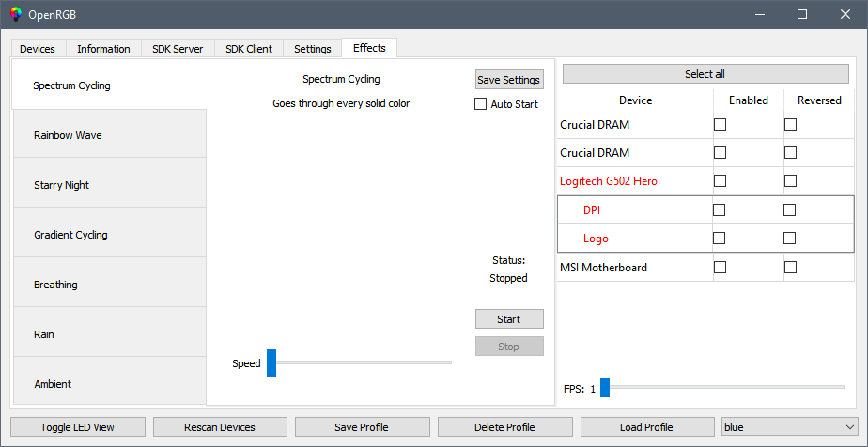Reverse the first Crucial DRAM device
This screenshot has width=868, height=447.
pyautogui.click(x=790, y=125)
